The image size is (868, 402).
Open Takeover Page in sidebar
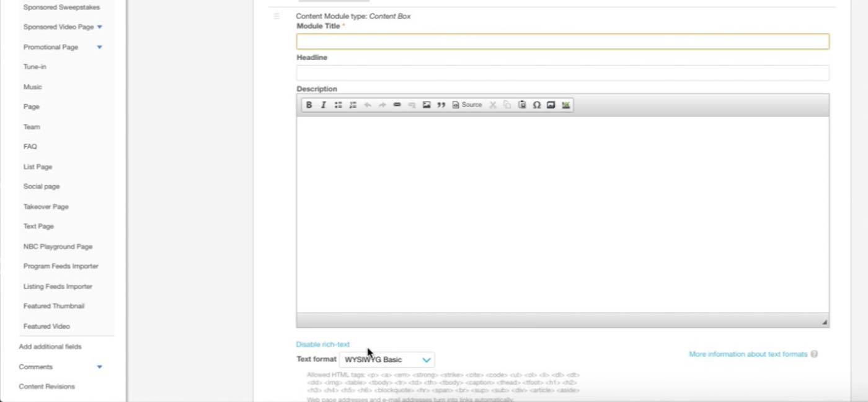point(46,207)
